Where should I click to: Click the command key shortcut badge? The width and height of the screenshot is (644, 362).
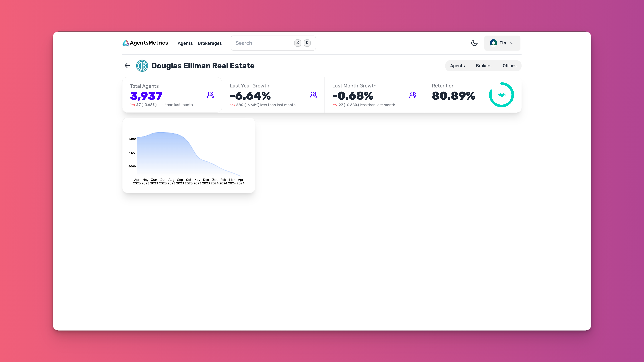click(298, 43)
